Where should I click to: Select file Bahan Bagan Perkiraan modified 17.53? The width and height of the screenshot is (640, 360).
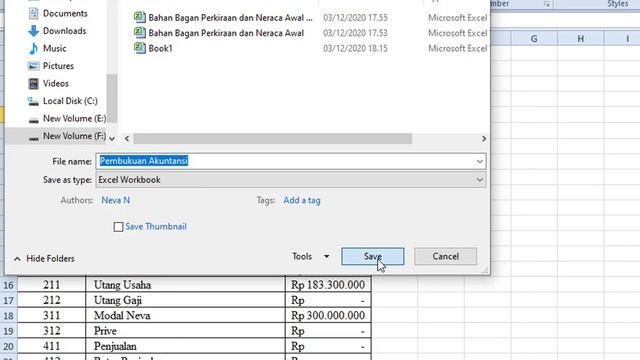click(x=226, y=33)
